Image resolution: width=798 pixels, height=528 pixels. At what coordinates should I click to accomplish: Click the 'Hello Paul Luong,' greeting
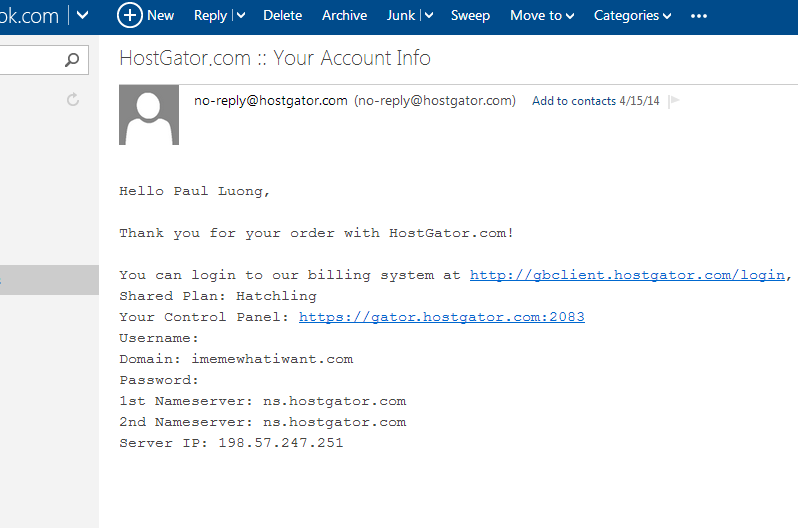[x=194, y=191]
